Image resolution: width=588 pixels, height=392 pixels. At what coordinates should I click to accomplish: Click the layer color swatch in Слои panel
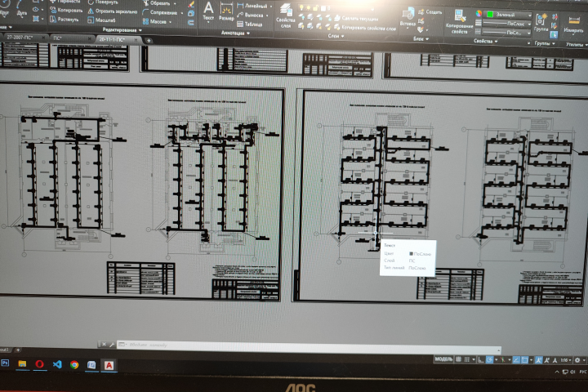pos(323,8)
